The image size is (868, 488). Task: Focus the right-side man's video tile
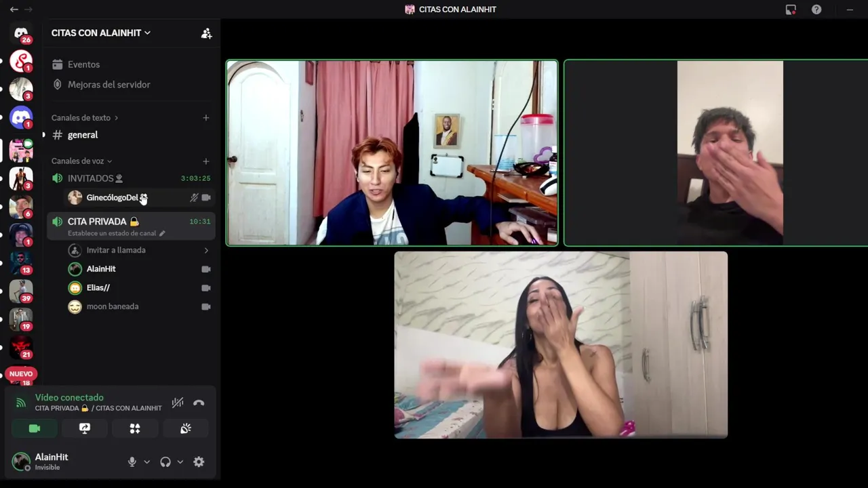pos(716,152)
